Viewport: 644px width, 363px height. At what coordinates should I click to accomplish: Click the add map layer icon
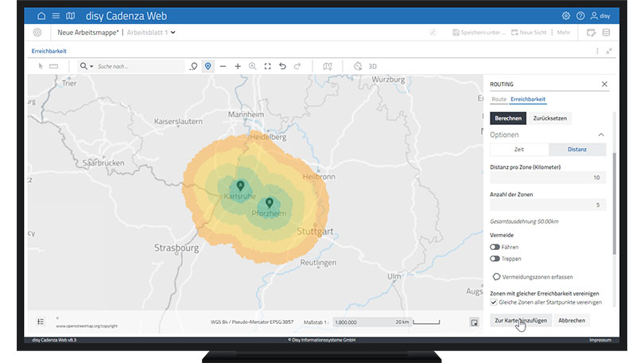coord(328,66)
